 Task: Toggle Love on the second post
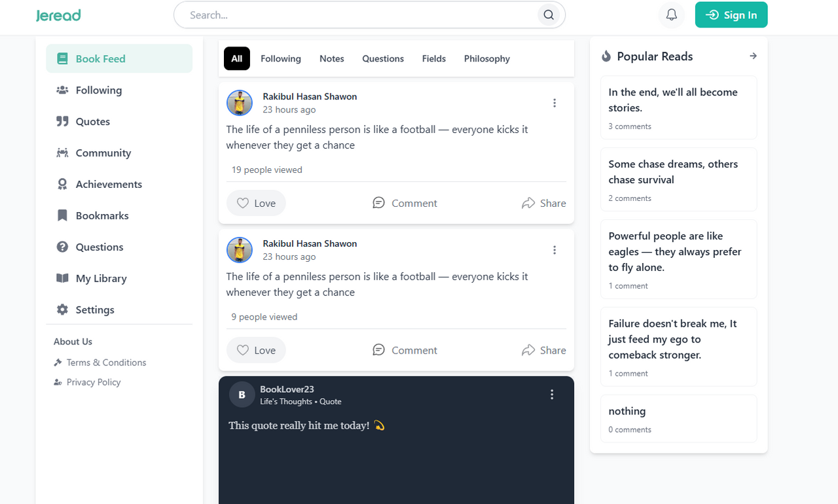click(x=256, y=350)
